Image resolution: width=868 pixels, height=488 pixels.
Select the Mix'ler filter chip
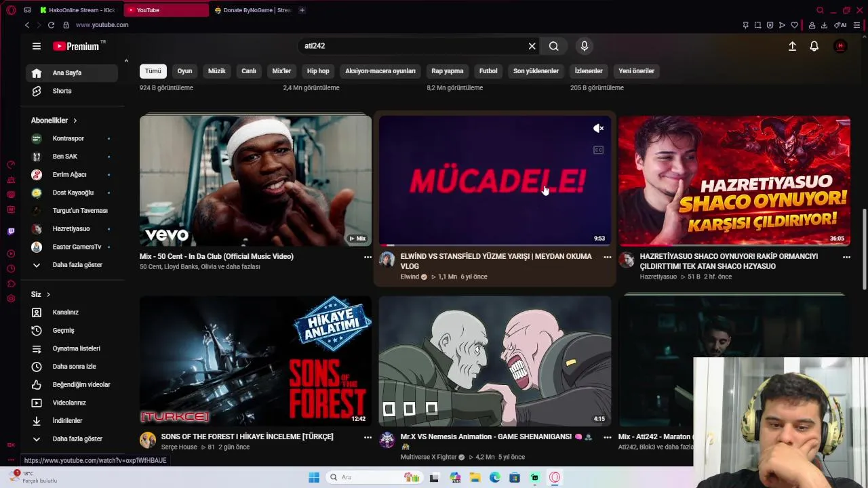pyautogui.click(x=281, y=70)
